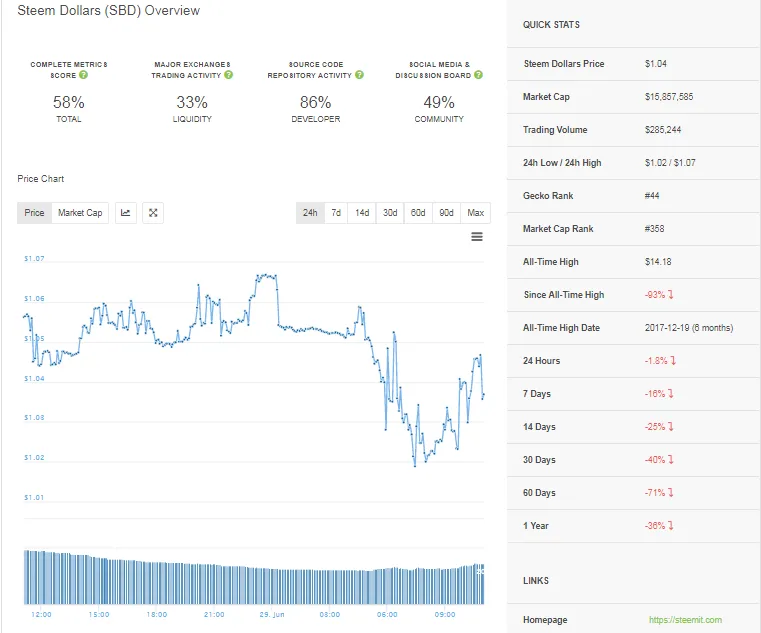This screenshot has height=633, width=761.
Task: Click the Market Cap Rank value #358
Action: (654, 229)
